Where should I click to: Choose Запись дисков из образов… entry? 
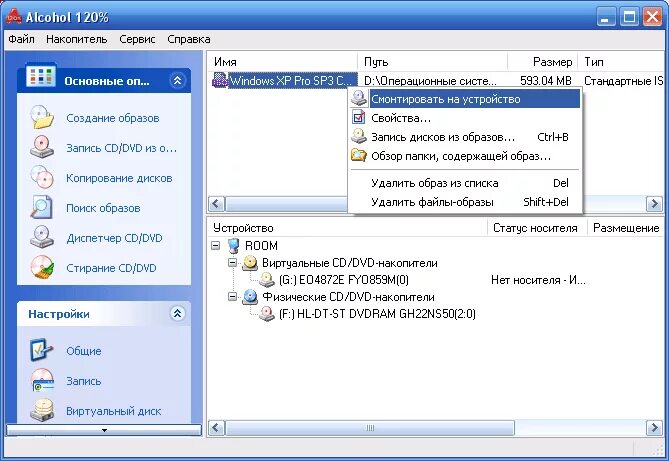[465, 137]
